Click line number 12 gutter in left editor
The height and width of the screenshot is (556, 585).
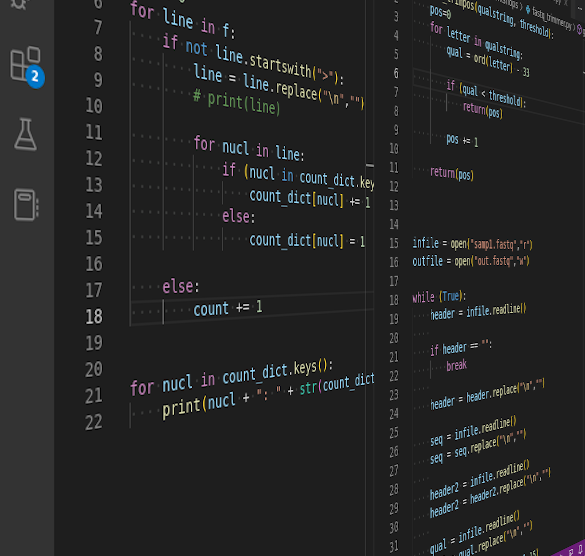(94, 159)
